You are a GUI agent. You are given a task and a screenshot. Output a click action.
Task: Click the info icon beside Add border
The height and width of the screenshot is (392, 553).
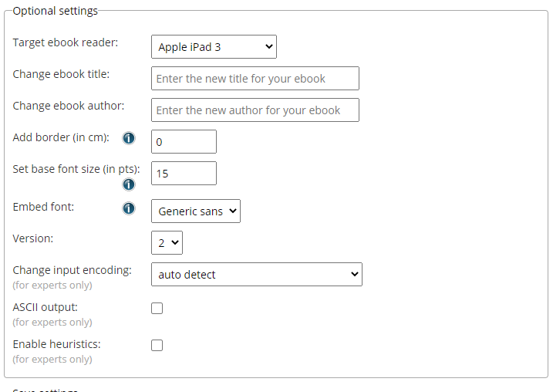click(129, 138)
